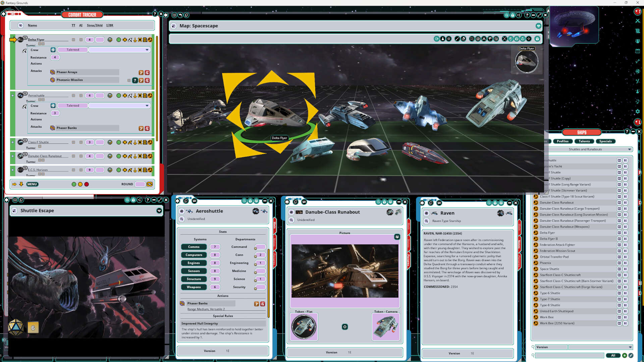644x362 pixels.
Task: Select the pointer tool on the map toolbar
Action: (x=437, y=39)
